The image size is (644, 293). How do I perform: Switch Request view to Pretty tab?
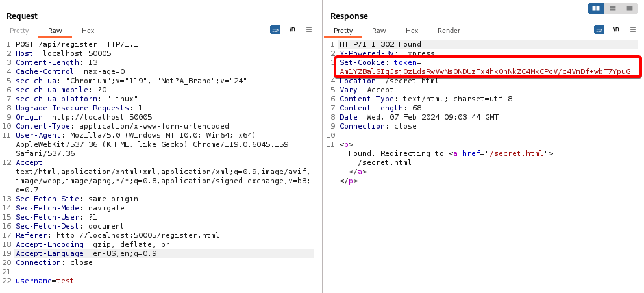19,31
